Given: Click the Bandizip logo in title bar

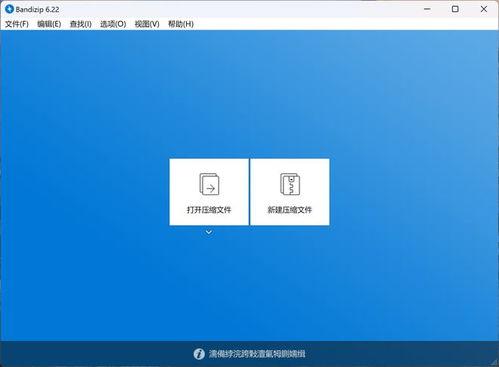Looking at the screenshot, I should coord(9,9).
